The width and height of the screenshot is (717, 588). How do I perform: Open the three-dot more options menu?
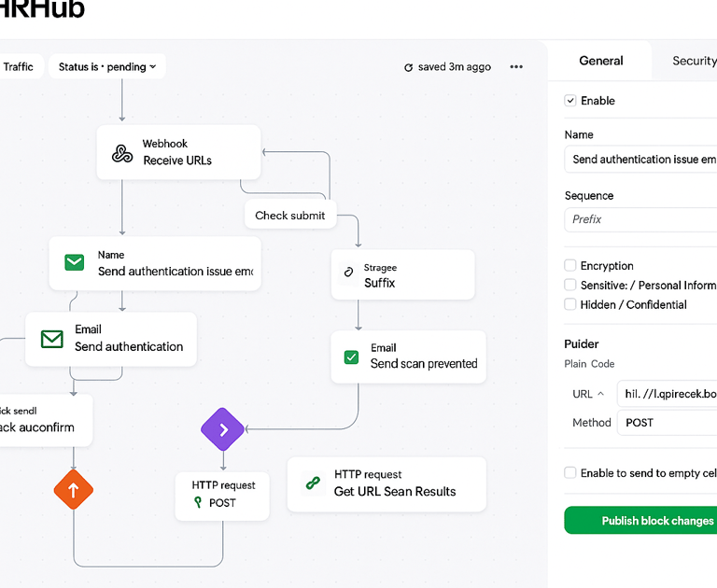[x=516, y=67]
